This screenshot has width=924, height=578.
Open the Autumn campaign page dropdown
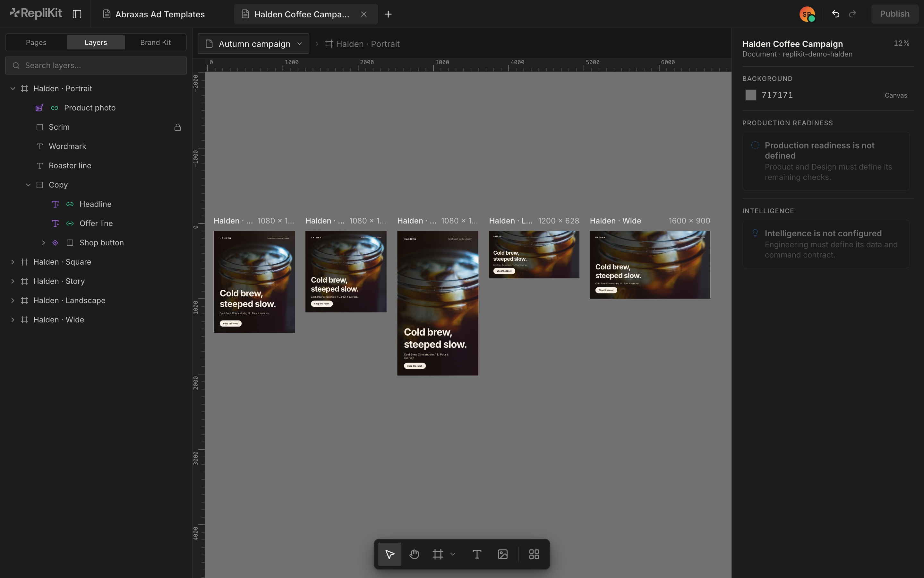click(x=253, y=44)
